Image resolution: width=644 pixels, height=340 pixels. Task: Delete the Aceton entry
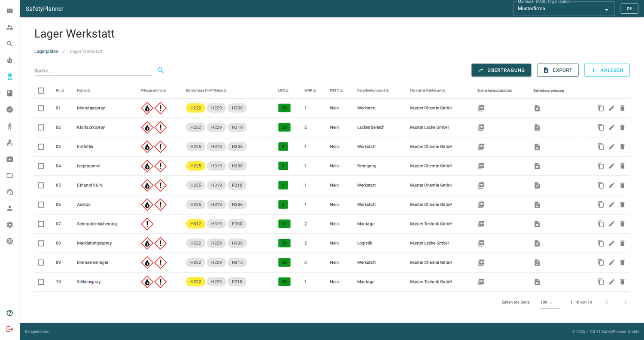pyautogui.click(x=623, y=205)
